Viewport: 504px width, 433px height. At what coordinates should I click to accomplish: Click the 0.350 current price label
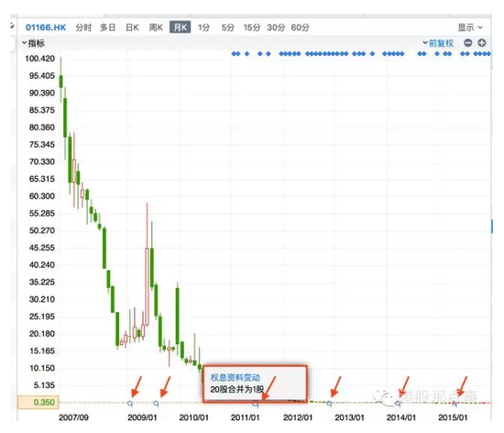click(x=38, y=402)
